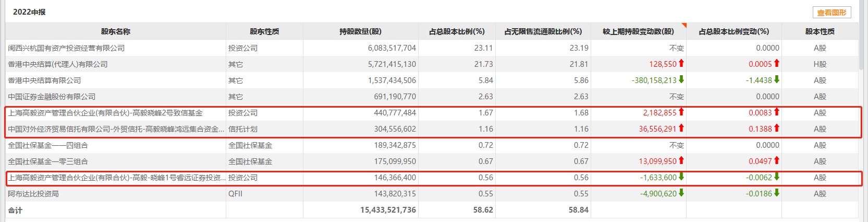Screen dimensions: 868x222
Task: Open 闽西兴杭国有资产投资经营有限公司 shareholder row
Action: tap(66, 48)
